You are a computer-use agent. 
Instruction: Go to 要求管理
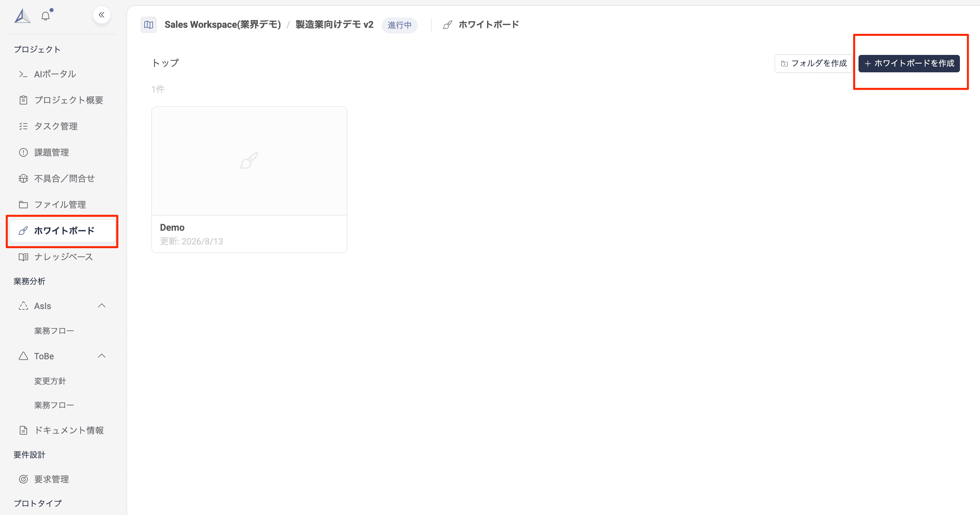[63, 479]
